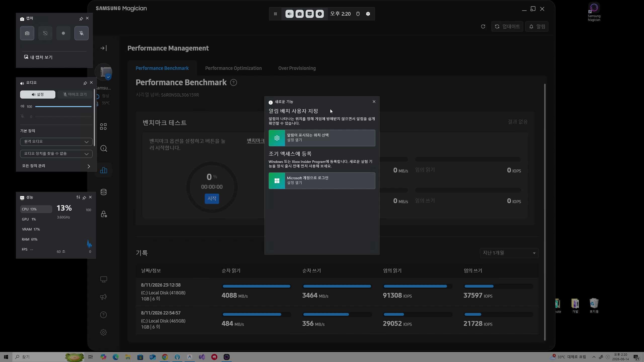Open Game Bar settings gear
The height and width of the screenshot is (362, 644).
368,14
